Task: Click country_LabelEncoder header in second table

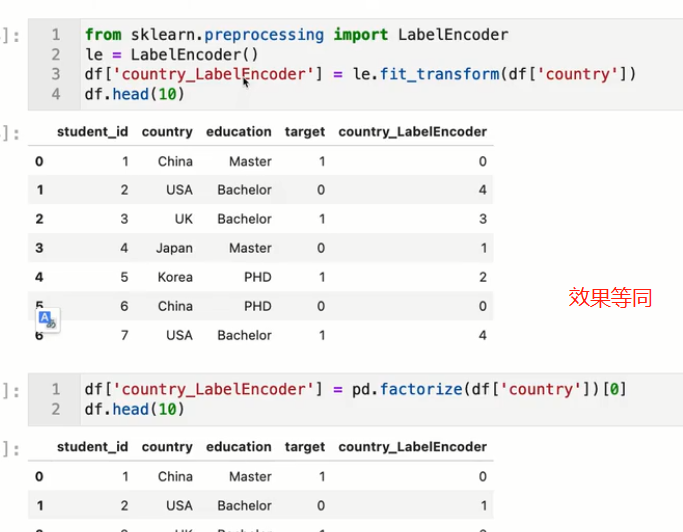Action: (412, 447)
